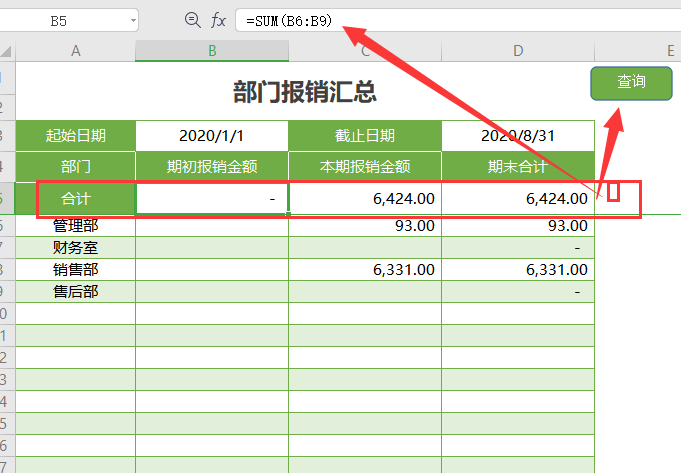The height and width of the screenshot is (473, 681).
Task: Select the 起始日期 label cell
Action: click(x=76, y=136)
